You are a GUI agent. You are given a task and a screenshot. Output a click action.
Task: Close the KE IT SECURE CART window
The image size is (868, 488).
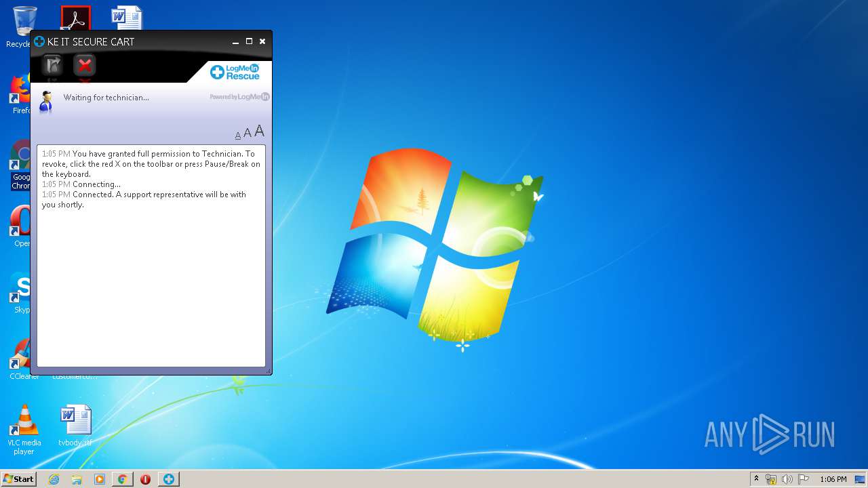(x=262, y=41)
